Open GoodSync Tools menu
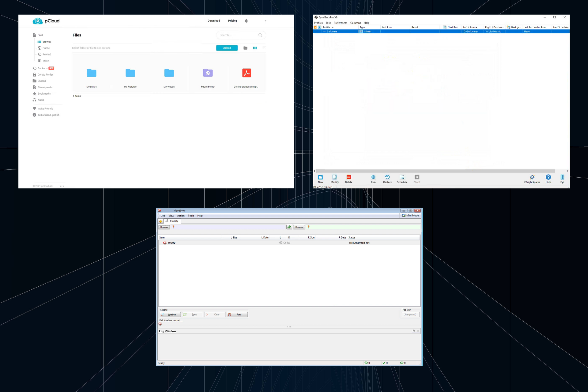 click(x=191, y=216)
